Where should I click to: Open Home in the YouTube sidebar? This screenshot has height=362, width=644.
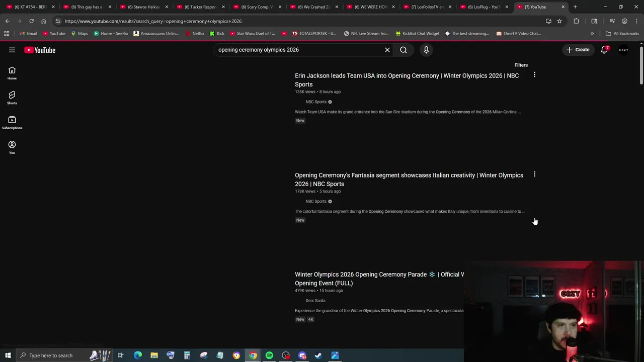tap(12, 73)
